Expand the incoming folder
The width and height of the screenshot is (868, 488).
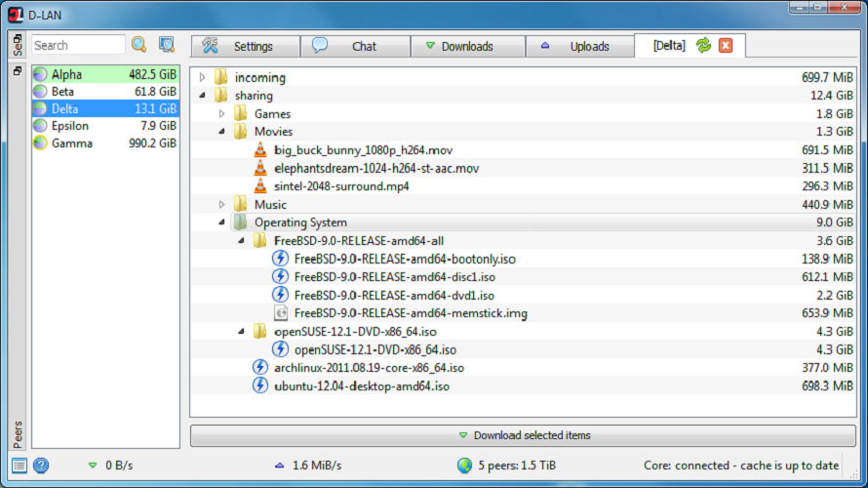coord(203,77)
